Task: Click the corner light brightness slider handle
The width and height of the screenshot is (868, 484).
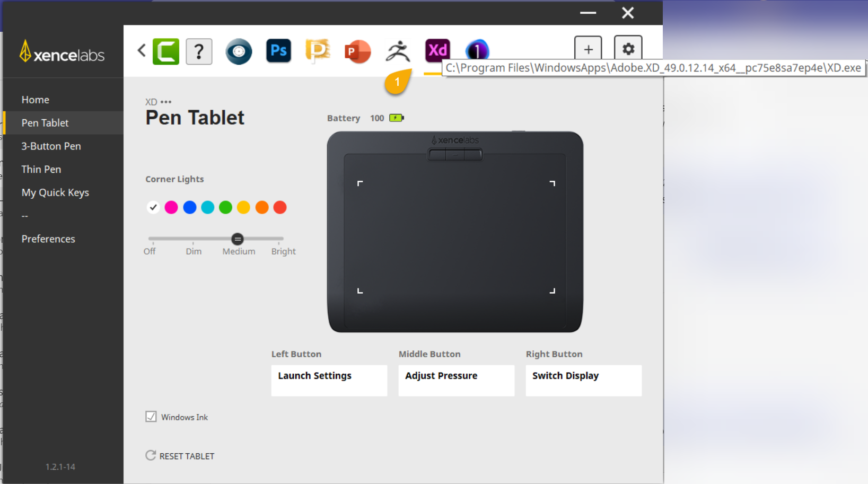Action: click(x=238, y=239)
